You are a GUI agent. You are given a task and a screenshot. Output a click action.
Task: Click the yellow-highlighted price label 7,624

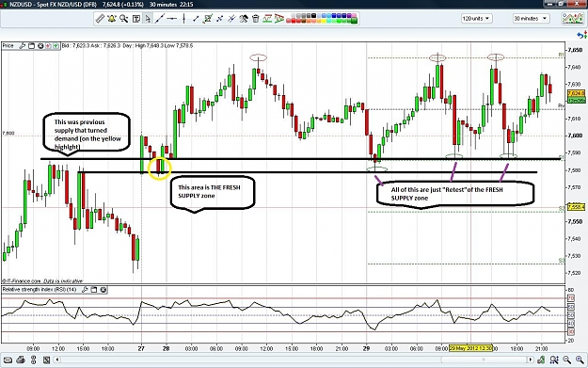[576, 93]
